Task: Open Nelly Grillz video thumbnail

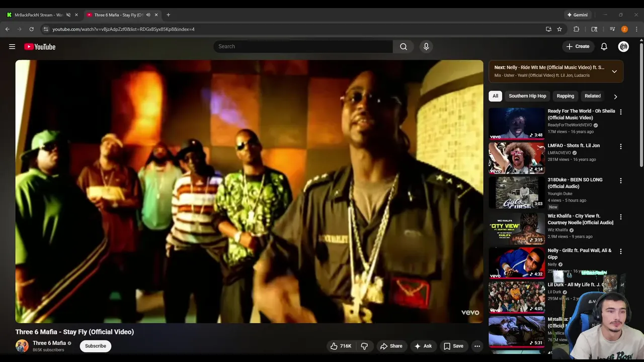Action: [517, 262]
